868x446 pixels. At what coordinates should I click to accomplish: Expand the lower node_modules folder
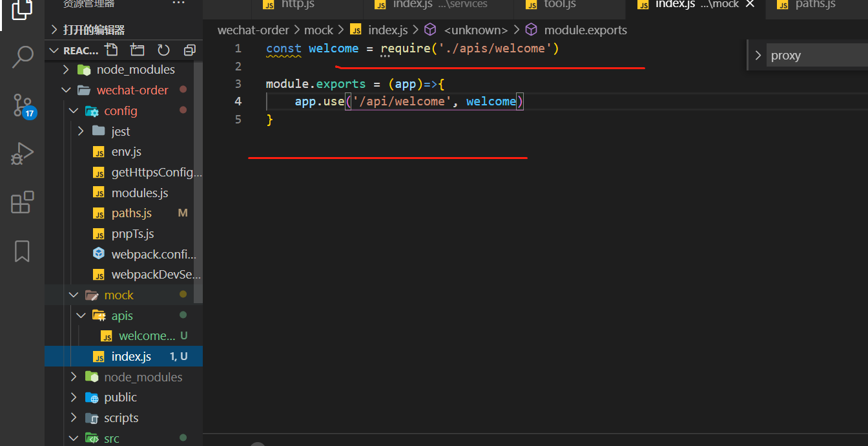(x=73, y=377)
